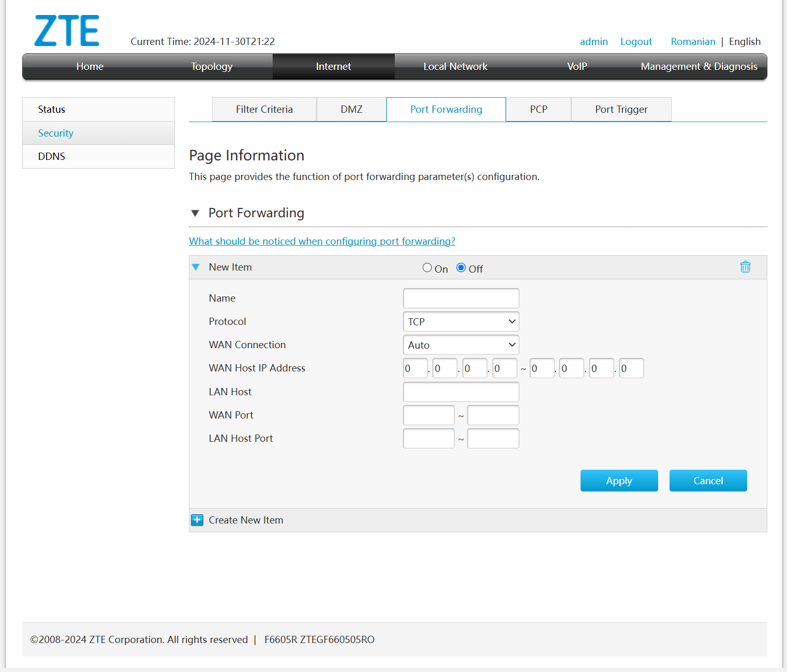Switch to the DMZ tab
Screen dimensions: 787x672
pyautogui.click(x=351, y=109)
